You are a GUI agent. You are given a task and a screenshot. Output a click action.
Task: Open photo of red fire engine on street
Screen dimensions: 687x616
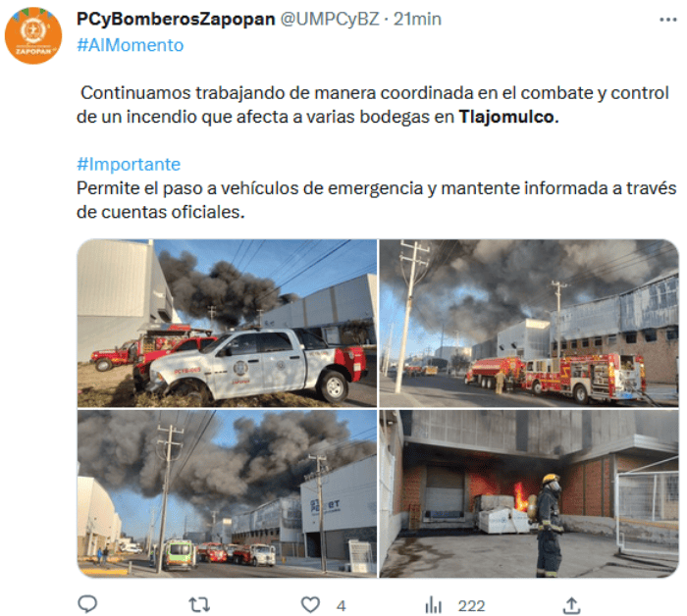tap(529, 323)
